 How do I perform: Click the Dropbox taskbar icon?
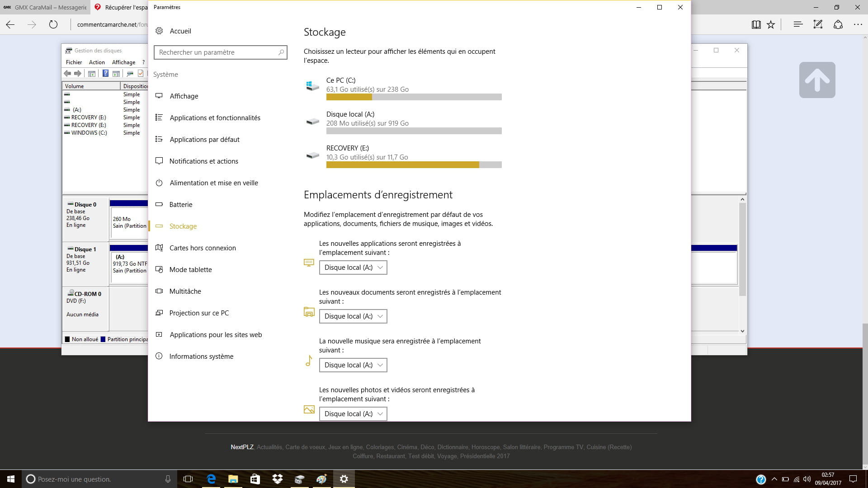[x=277, y=479]
